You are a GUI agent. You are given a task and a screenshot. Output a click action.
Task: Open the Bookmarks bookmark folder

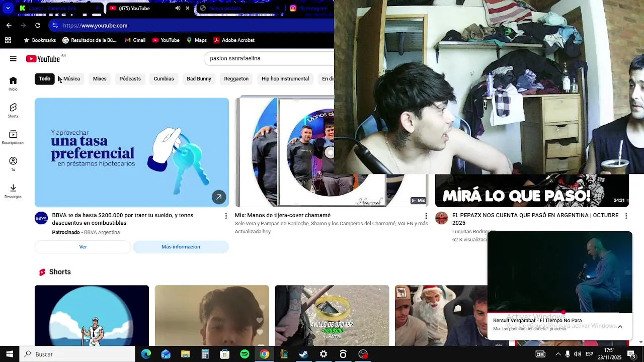(40, 40)
